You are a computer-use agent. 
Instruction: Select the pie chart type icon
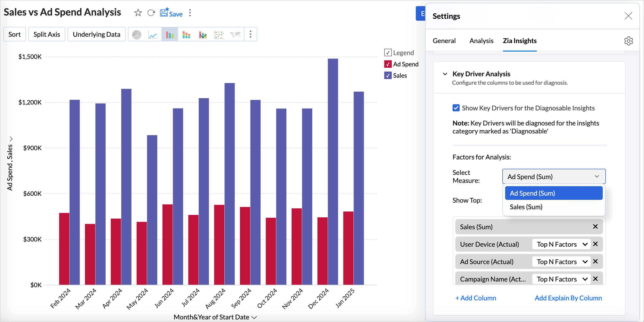[x=136, y=34]
